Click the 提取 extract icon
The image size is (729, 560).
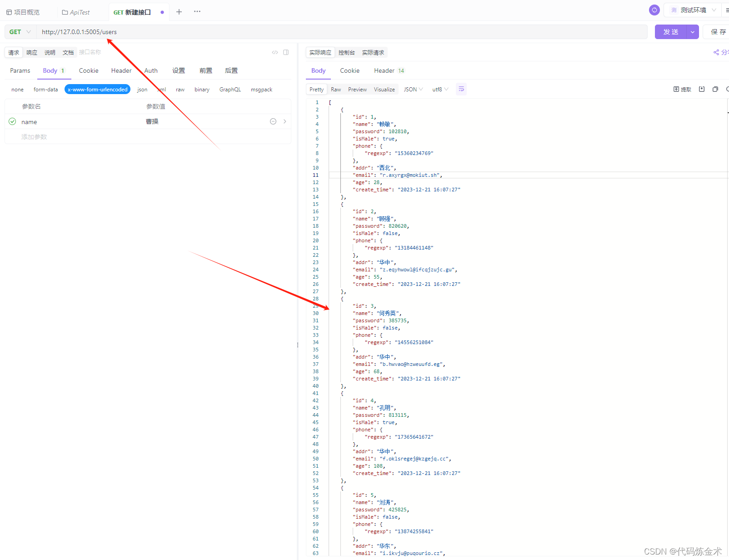pyautogui.click(x=676, y=89)
